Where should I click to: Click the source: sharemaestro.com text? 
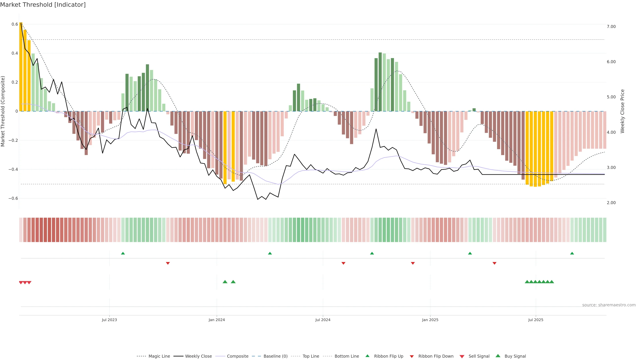pyautogui.click(x=609, y=305)
